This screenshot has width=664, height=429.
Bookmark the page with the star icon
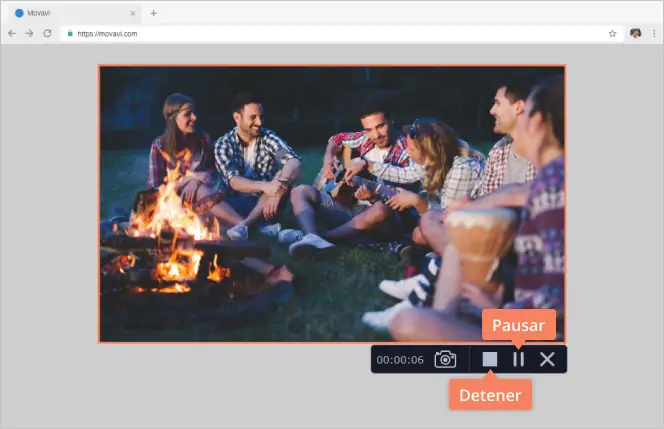612,33
